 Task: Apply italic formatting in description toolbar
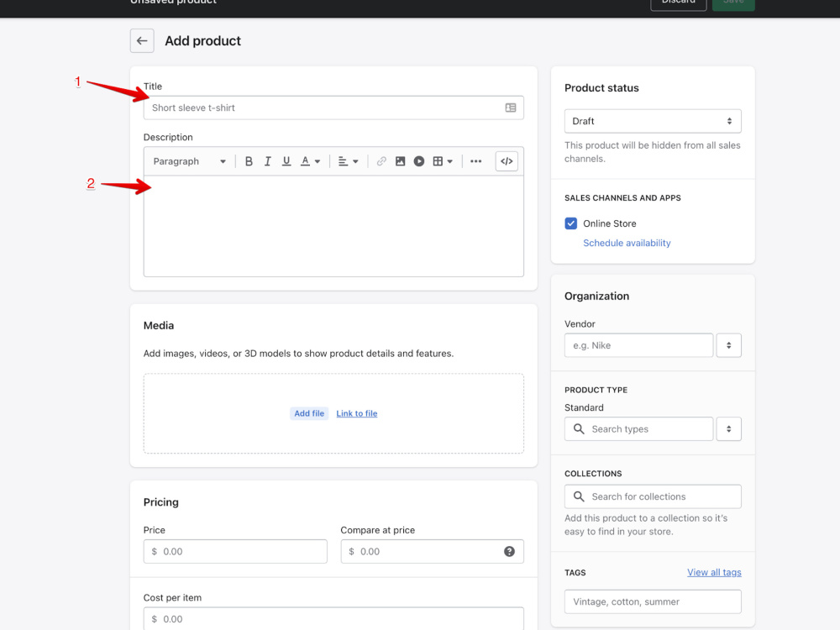click(x=267, y=161)
